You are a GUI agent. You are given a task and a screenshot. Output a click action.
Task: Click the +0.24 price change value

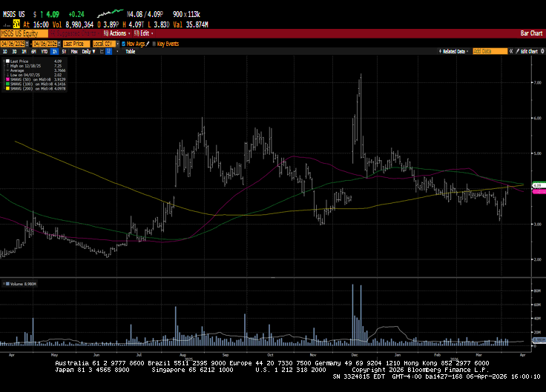[76, 14]
